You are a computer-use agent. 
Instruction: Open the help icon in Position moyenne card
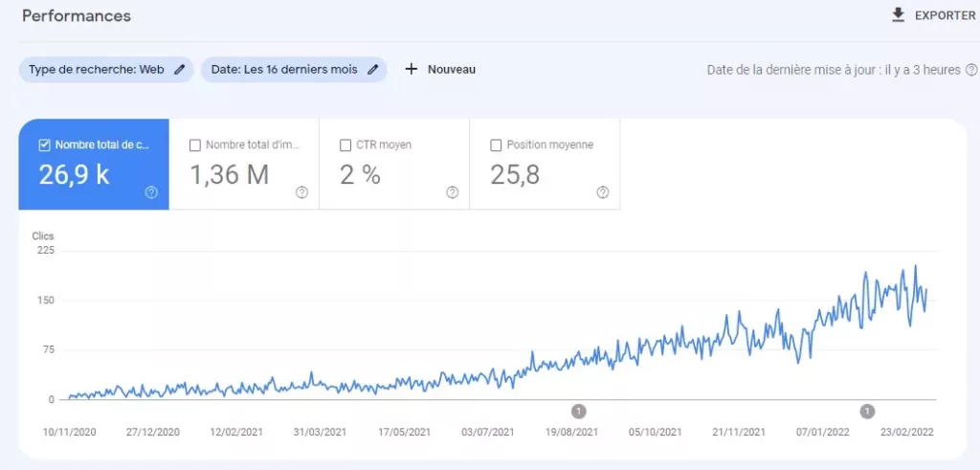tap(602, 192)
